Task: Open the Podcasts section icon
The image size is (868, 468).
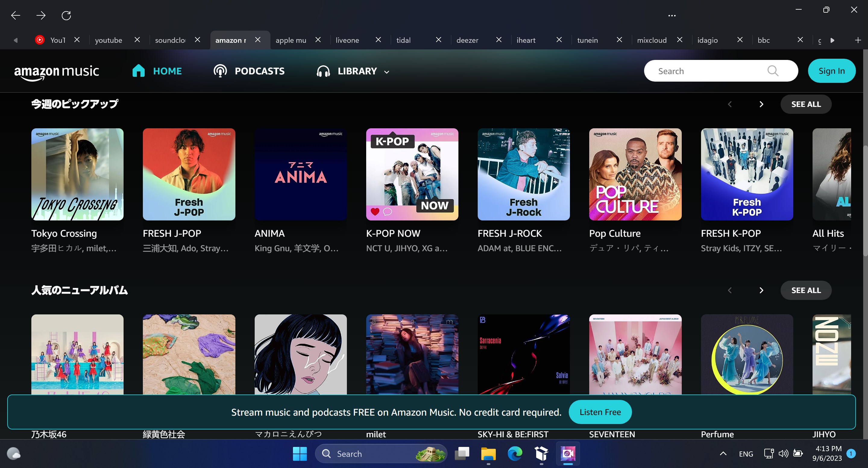Action: pos(219,71)
